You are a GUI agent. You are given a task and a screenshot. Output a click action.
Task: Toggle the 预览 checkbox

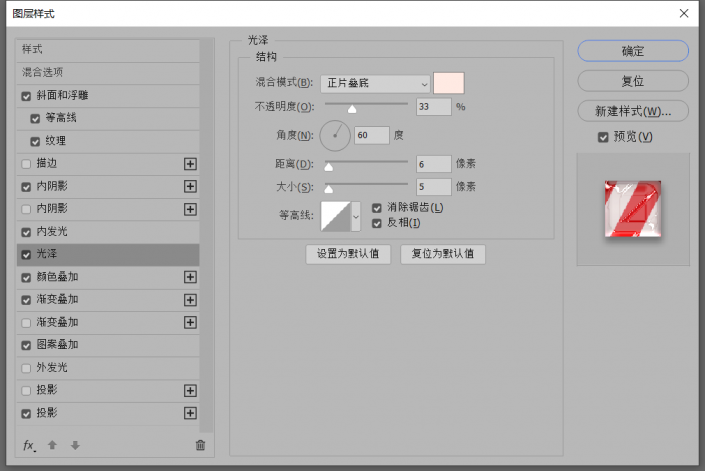[603, 137]
